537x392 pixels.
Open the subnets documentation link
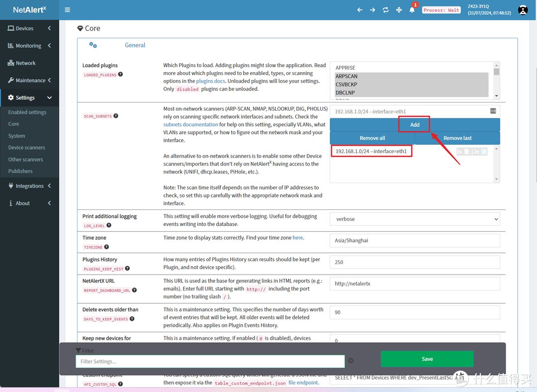coord(190,124)
